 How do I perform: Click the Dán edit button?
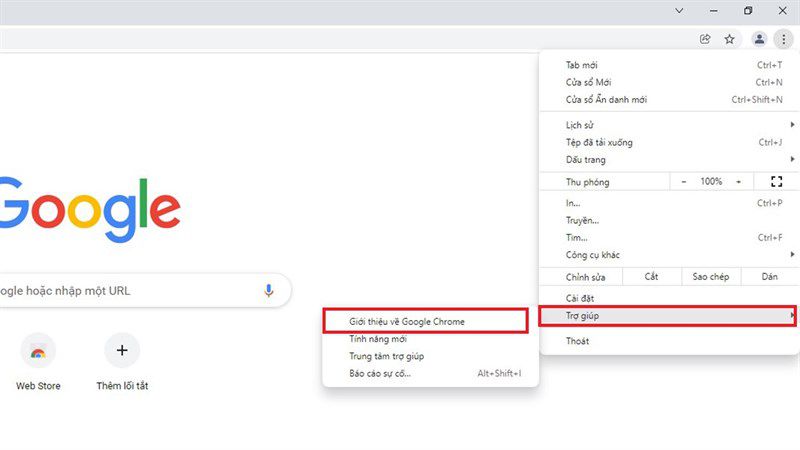coord(769,277)
